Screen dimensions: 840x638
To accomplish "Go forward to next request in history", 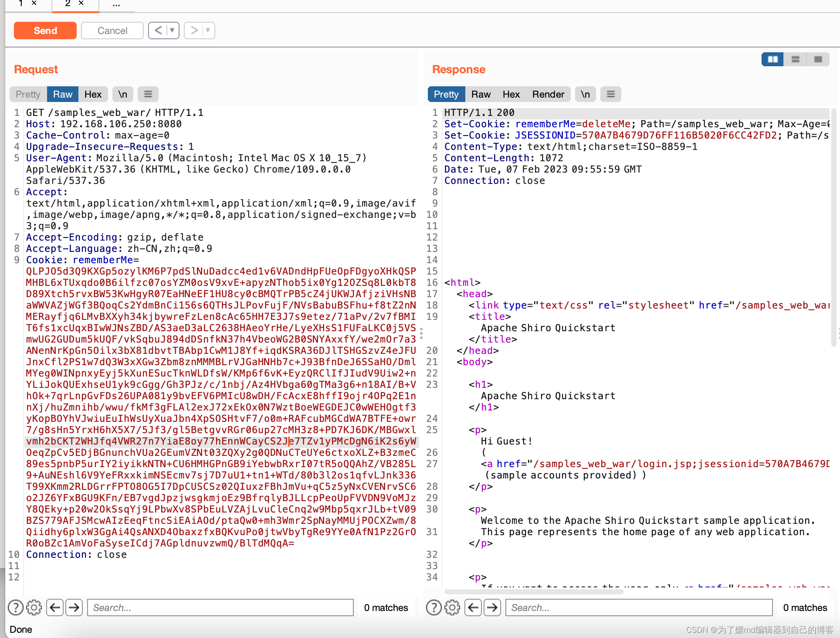I will point(194,31).
